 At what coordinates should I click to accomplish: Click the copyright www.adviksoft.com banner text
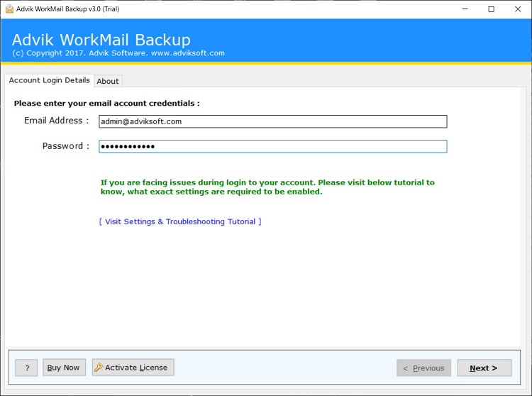tap(118, 53)
